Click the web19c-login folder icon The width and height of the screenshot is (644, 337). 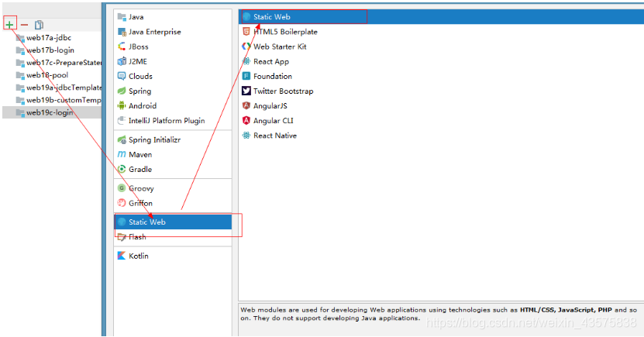(x=20, y=113)
